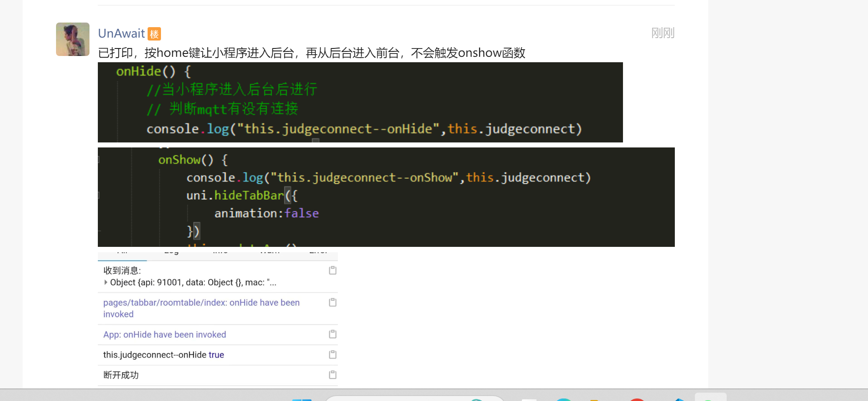Expand the Object {api: 91001 log entry
The width and height of the screenshot is (868, 401).
[106, 282]
